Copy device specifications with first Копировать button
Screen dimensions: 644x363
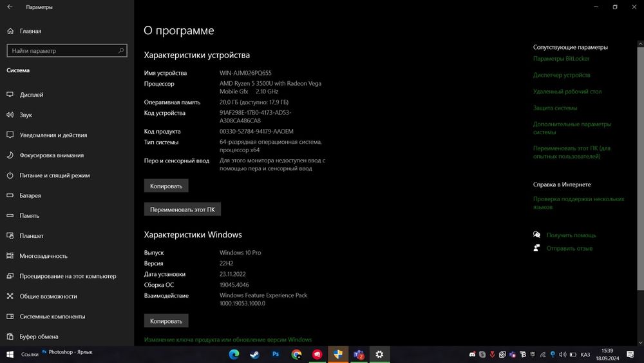tap(166, 186)
